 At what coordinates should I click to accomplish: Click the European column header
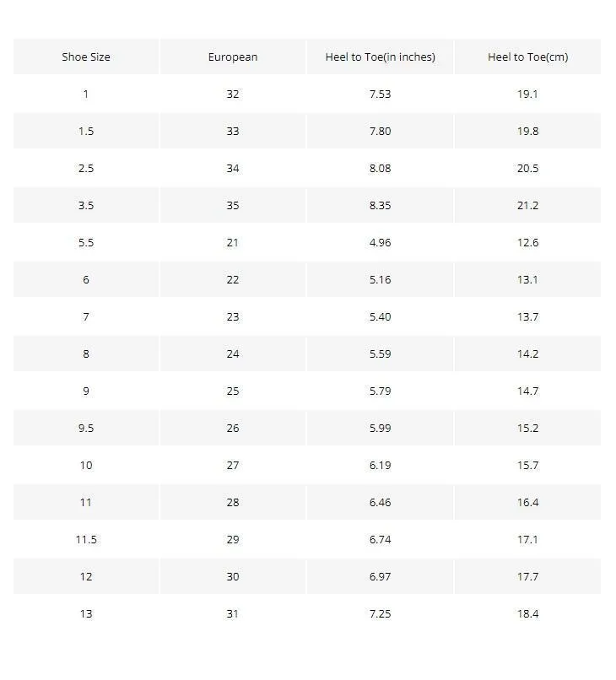(x=233, y=57)
